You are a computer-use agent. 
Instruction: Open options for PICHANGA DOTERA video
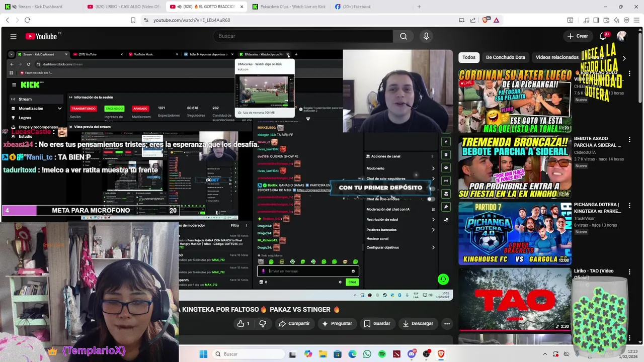coord(629,206)
